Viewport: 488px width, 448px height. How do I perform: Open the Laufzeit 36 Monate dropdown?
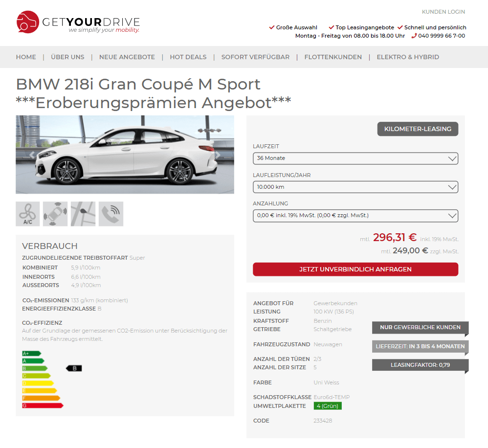tap(355, 158)
